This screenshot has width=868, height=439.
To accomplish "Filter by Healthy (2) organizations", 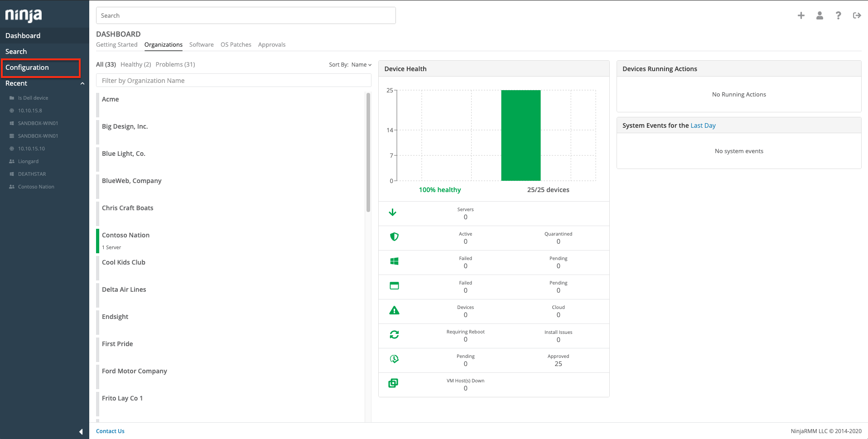I will coord(136,64).
